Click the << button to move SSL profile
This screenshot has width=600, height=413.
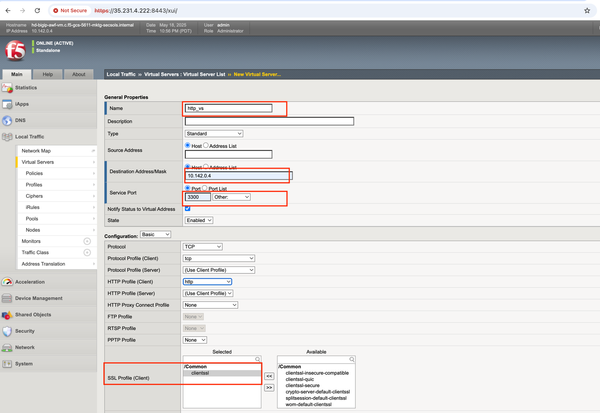[x=268, y=376]
